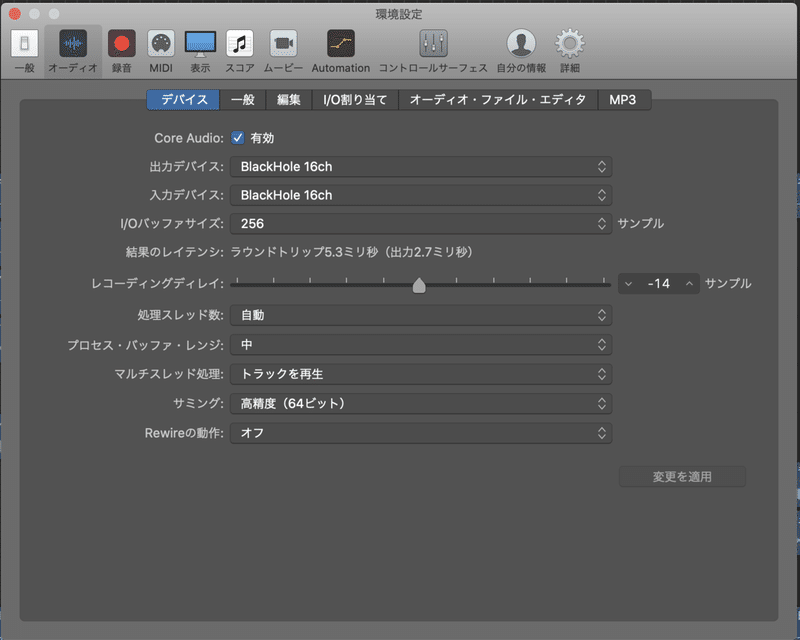Open the I/Oバッファサイズ 256 dropdown

click(x=421, y=224)
